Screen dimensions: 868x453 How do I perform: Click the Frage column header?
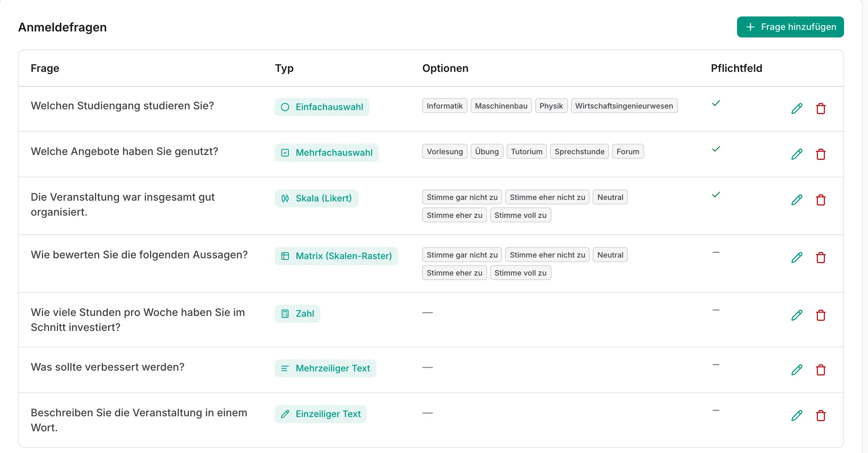pyautogui.click(x=45, y=68)
